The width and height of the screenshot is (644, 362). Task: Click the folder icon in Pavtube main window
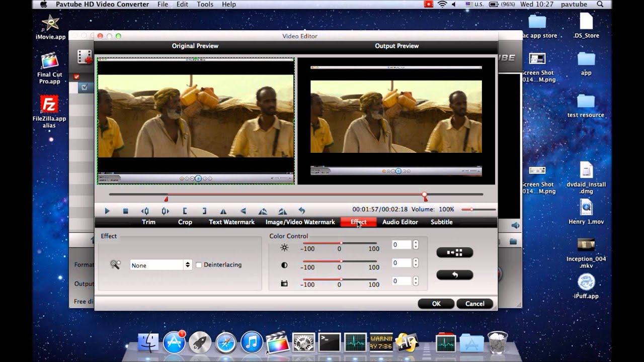coord(513,242)
